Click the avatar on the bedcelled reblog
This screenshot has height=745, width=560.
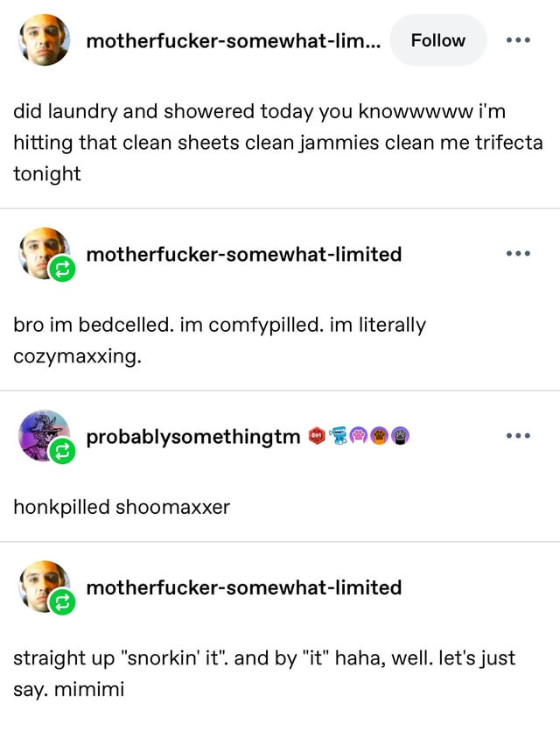pos(39,250)
